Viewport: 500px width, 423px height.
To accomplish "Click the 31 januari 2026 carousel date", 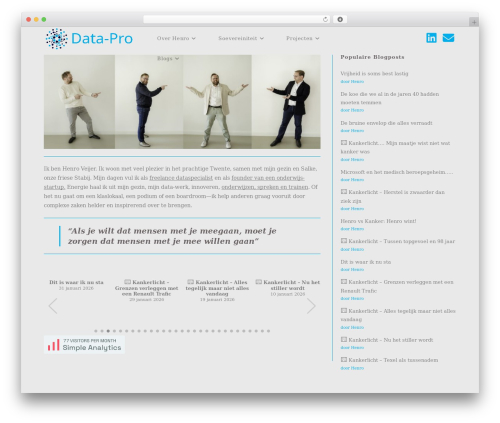I will tap(76, 288).
